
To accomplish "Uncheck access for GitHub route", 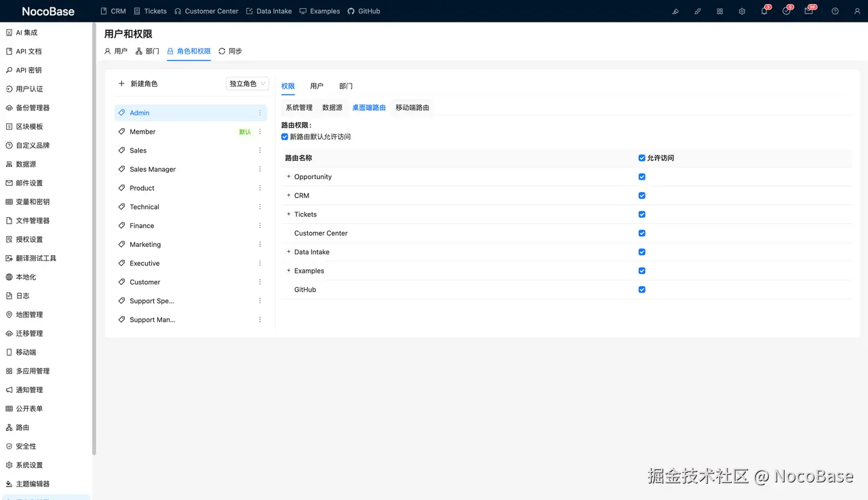I will (x=642, y=290).
